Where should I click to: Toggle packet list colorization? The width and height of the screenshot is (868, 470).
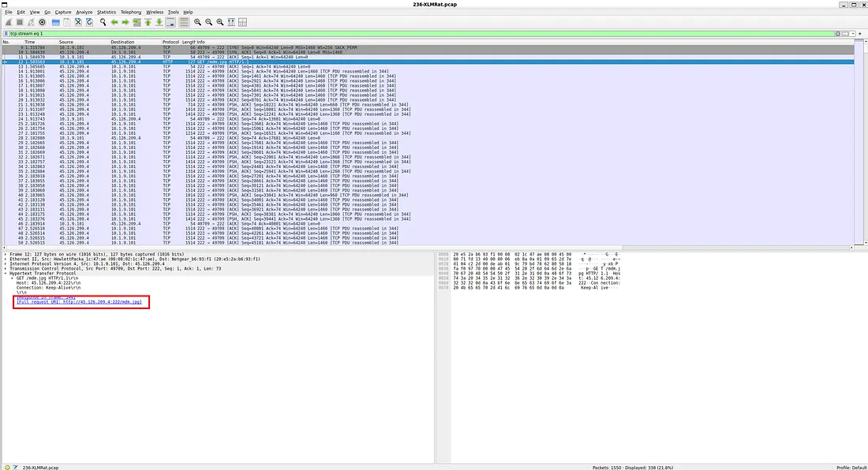(184, 22)
